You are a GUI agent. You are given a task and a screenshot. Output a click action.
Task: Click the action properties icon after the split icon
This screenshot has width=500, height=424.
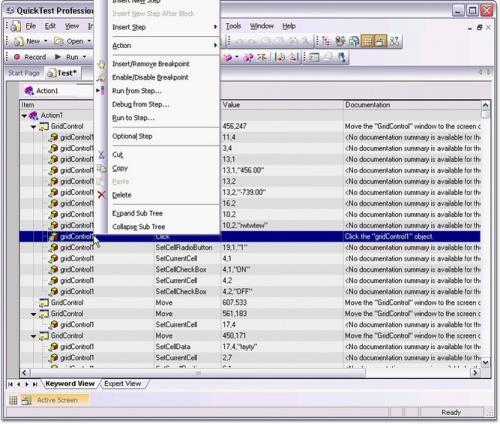pyautogui.click(x=261, y=57)
